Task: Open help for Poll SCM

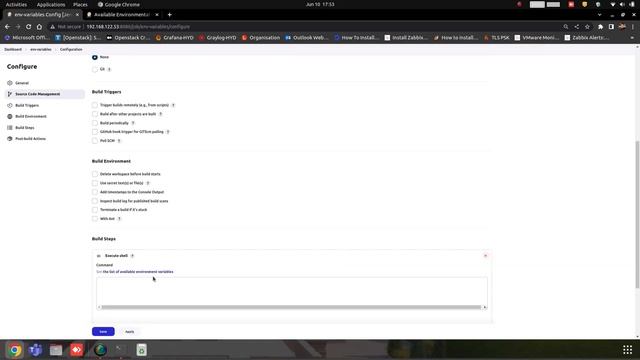Action: click(x=119, y=141)
